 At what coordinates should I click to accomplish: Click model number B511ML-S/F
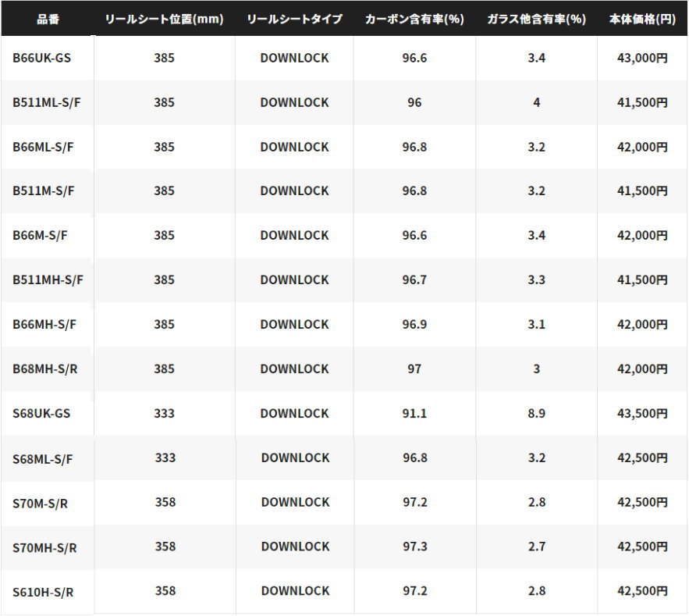point(47,102)
